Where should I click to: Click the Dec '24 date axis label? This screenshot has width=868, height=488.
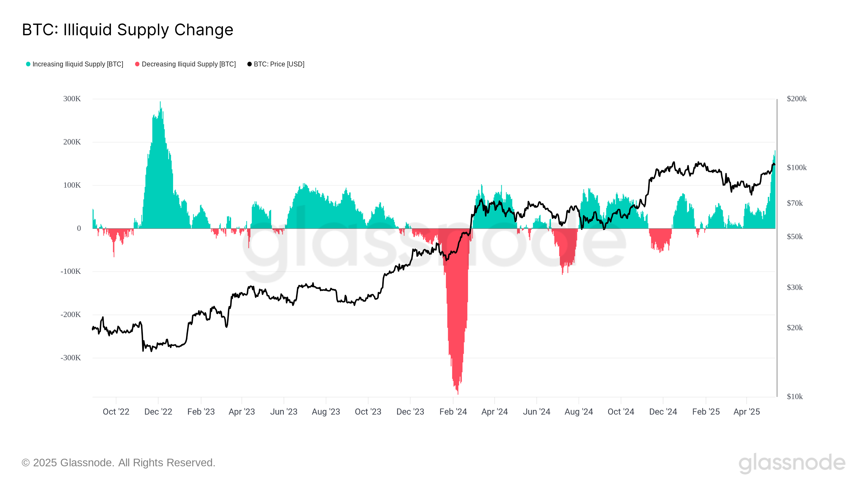[663, 412]
